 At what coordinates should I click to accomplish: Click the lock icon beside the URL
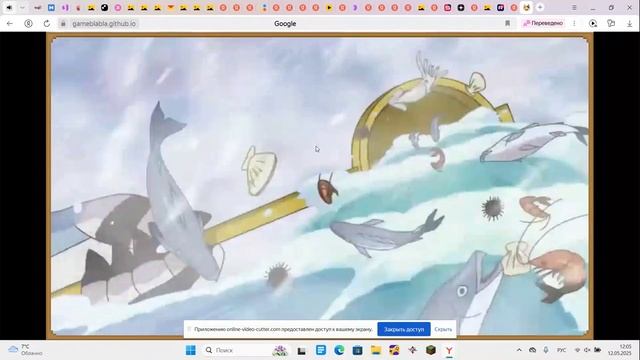click(63, 24)
